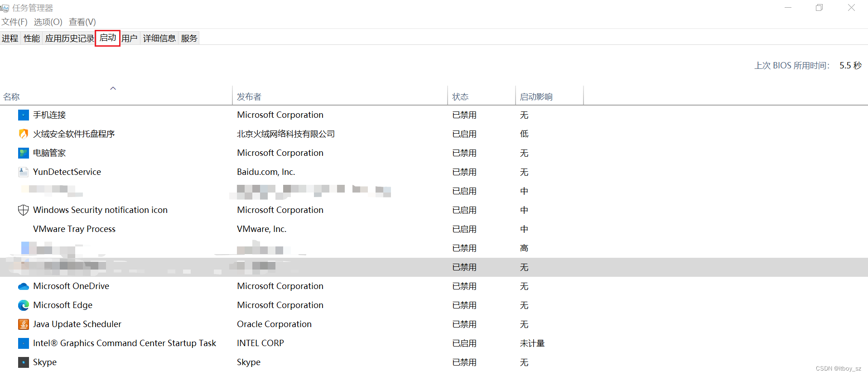868x376 pixels.
Task: Click the 火绒安全软件托盘程序 flame icon
Action: click(24, 134)
